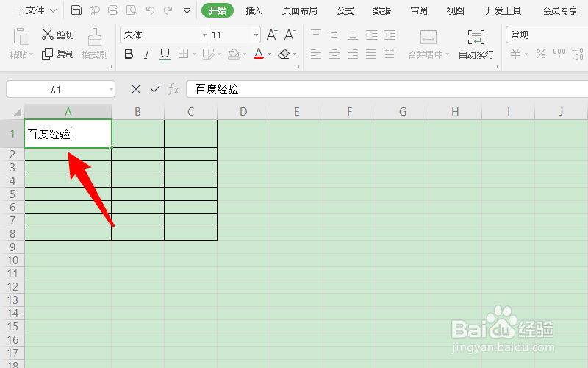Apply percent style format
The height and width of the screenshot is (368, 588).
click(x=541, y=54)
